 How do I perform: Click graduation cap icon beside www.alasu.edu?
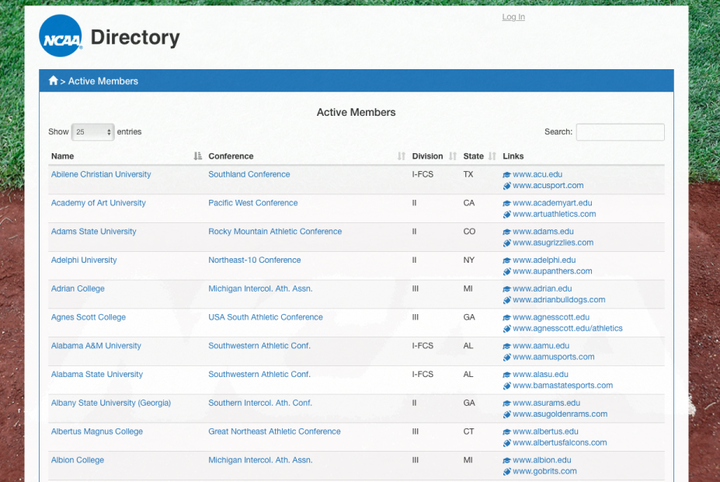[506, 374]
